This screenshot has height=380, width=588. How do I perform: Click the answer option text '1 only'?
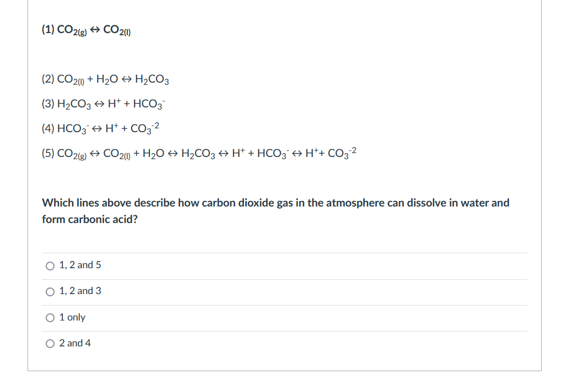(72, 317)
